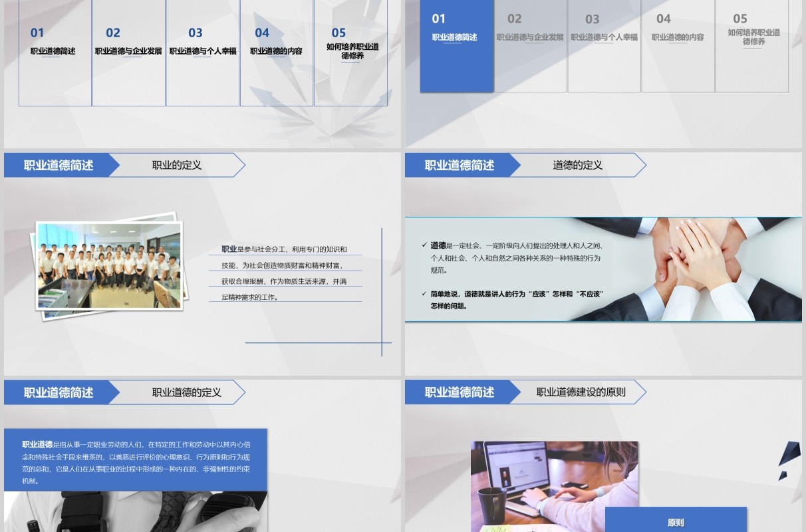This screenshot has height=532, width=806.
Task: Click the blue 职业道德简述 header beside 道德的定义
Action: 462,165
